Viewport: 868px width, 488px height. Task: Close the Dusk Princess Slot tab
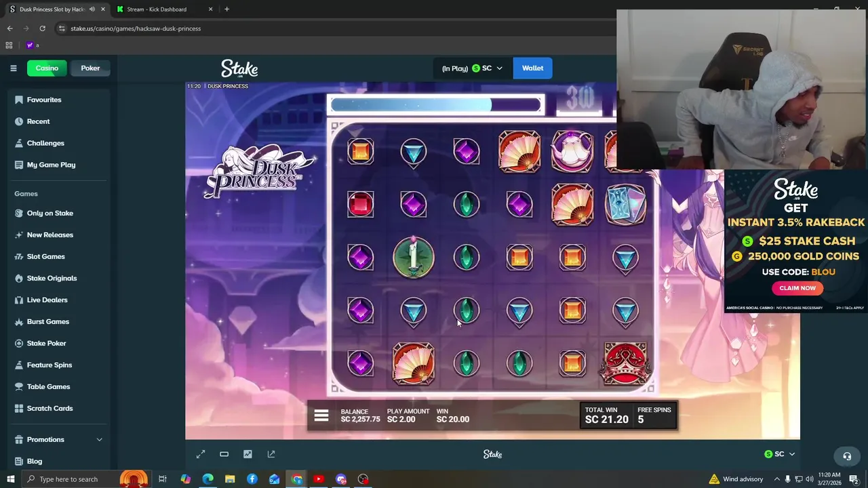click(103, 9)
